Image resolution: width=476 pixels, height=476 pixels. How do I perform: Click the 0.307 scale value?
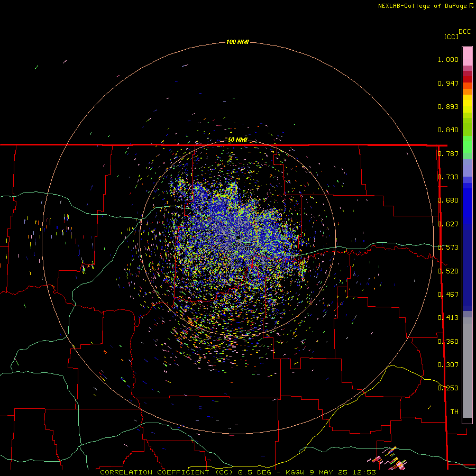(448, 365)
